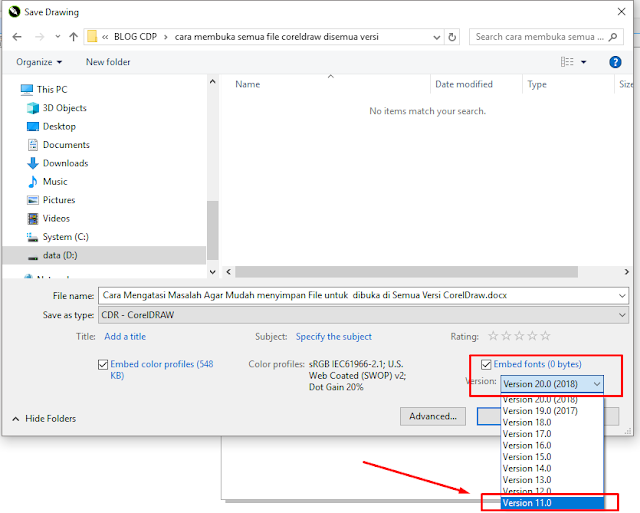The image size is (640, 513).
Task: Click the CorelDRAW icon in title bar
Action: click(x=14, y=12)
